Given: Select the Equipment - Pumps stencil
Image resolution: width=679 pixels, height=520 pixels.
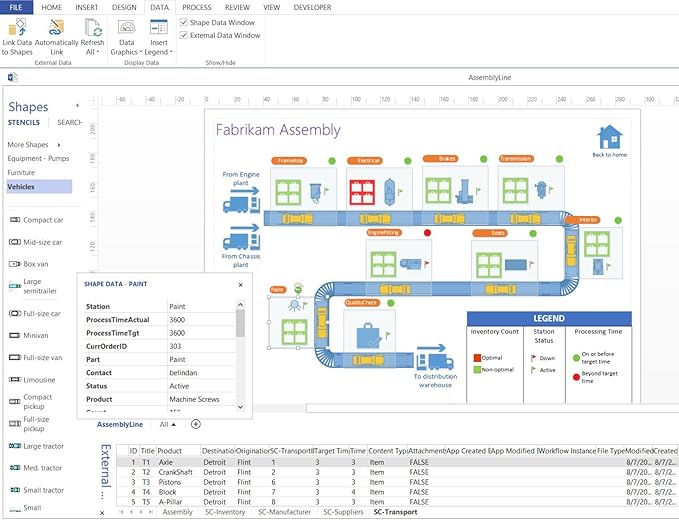Looking at the screenshot, I should coord(38,158).
